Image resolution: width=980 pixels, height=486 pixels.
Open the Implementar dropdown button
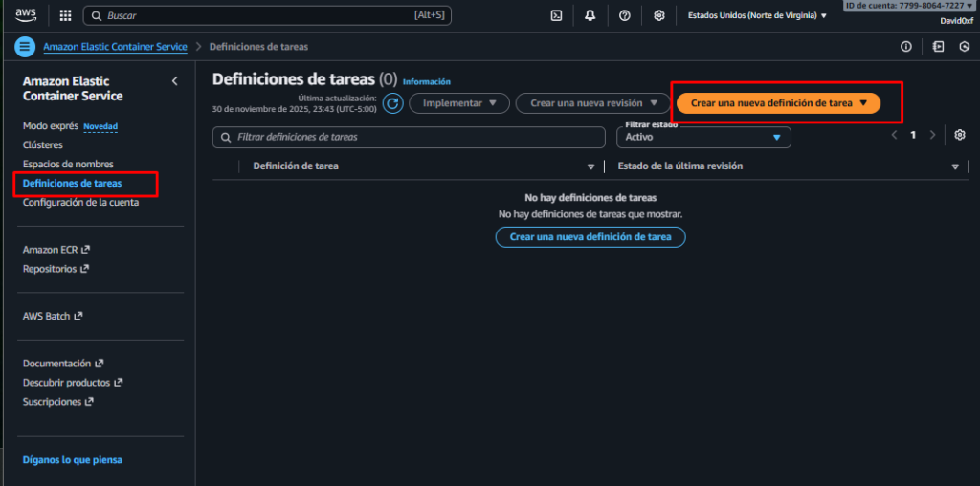coord(459,103)
